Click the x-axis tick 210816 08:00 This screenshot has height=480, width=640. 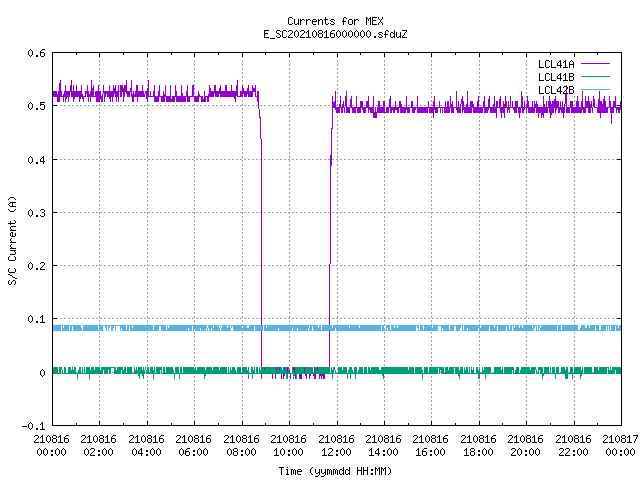pyautogui.click(x=241, y=446)
